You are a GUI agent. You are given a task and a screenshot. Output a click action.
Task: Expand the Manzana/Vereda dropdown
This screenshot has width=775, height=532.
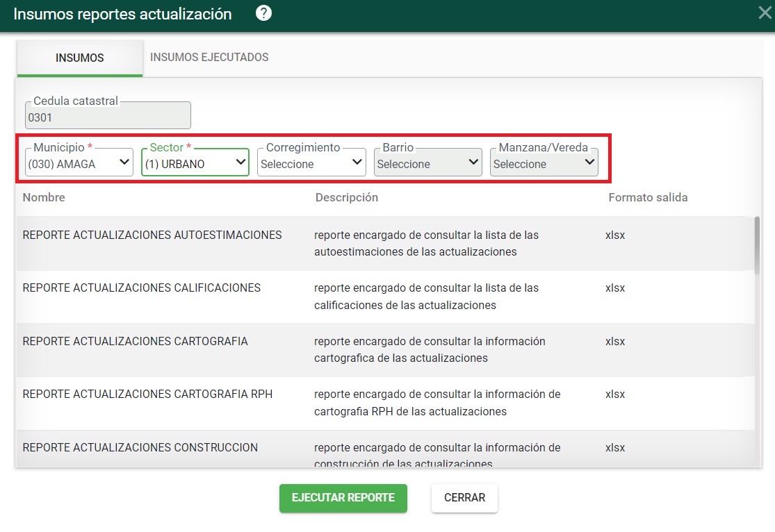click(544, 163)
